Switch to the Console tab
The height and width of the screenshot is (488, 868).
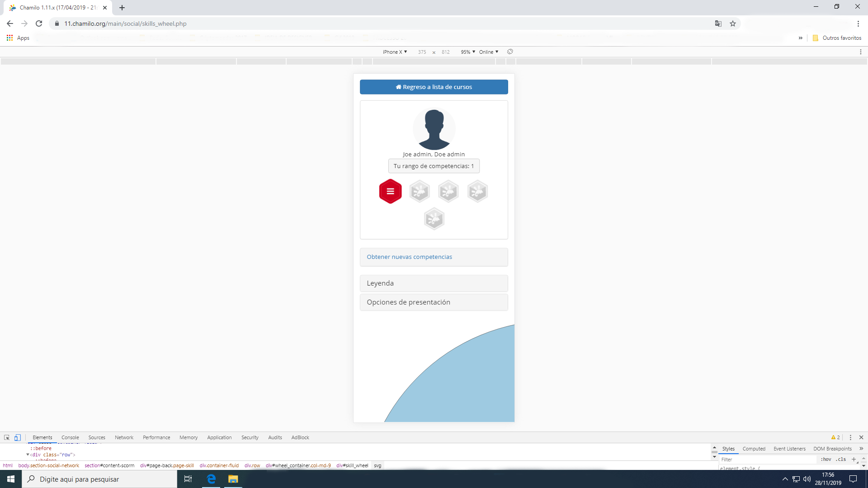[70, 437]
